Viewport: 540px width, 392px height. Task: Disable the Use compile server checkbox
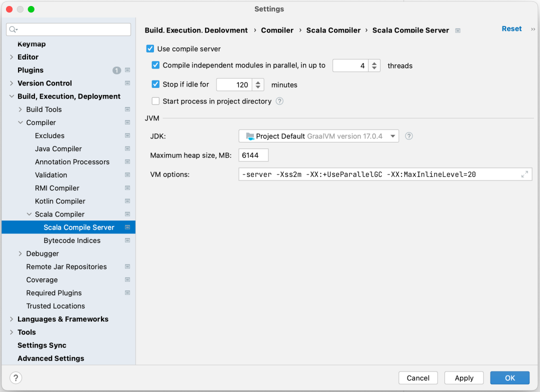click(150, 48)
